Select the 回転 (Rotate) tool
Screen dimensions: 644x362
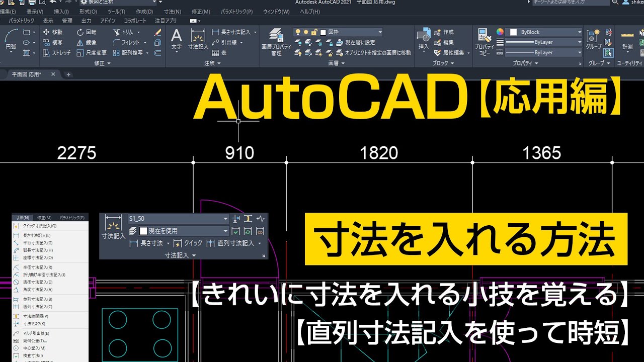point(87,32)
